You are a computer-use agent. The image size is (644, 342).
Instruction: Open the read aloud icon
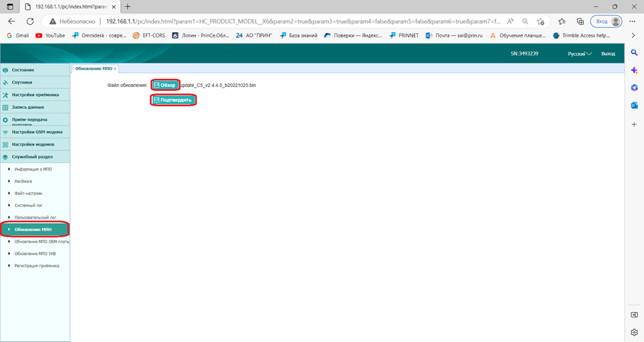pos(510,21)
